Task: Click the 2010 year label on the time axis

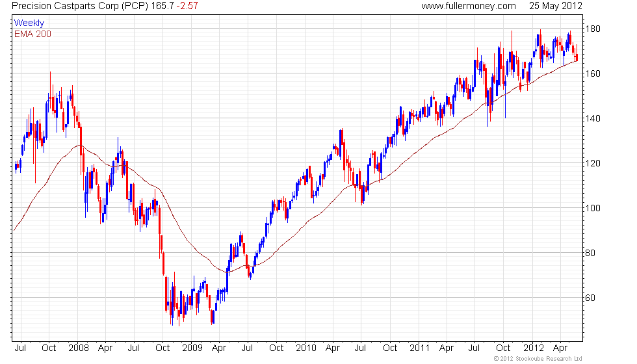Action: point(306,348)
